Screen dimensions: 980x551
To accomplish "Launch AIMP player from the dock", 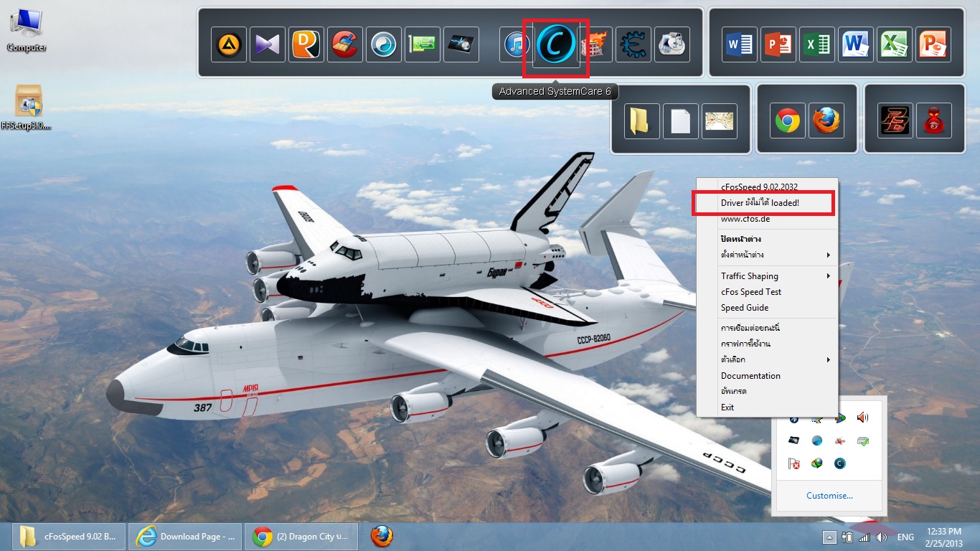I will pyautogui.click(x=230, y=44).
